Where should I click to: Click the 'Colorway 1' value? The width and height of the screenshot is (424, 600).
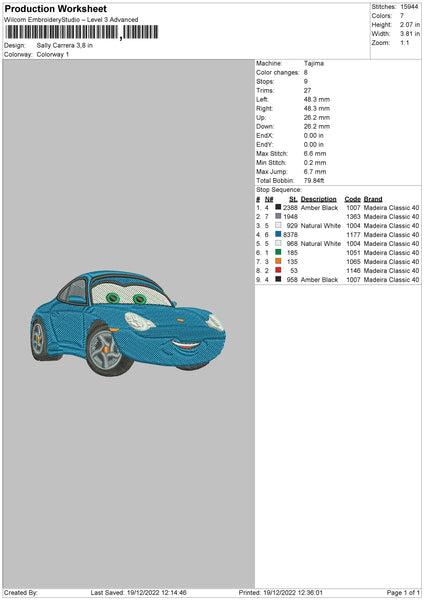coord(53,54)
